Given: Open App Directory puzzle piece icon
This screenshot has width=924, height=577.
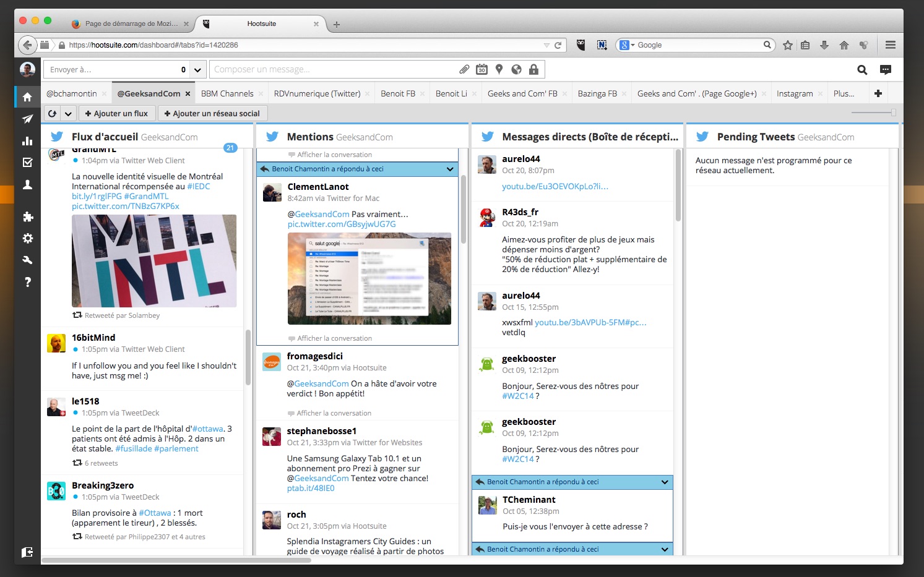Looking at the screenshot, I should click(27, 216).
